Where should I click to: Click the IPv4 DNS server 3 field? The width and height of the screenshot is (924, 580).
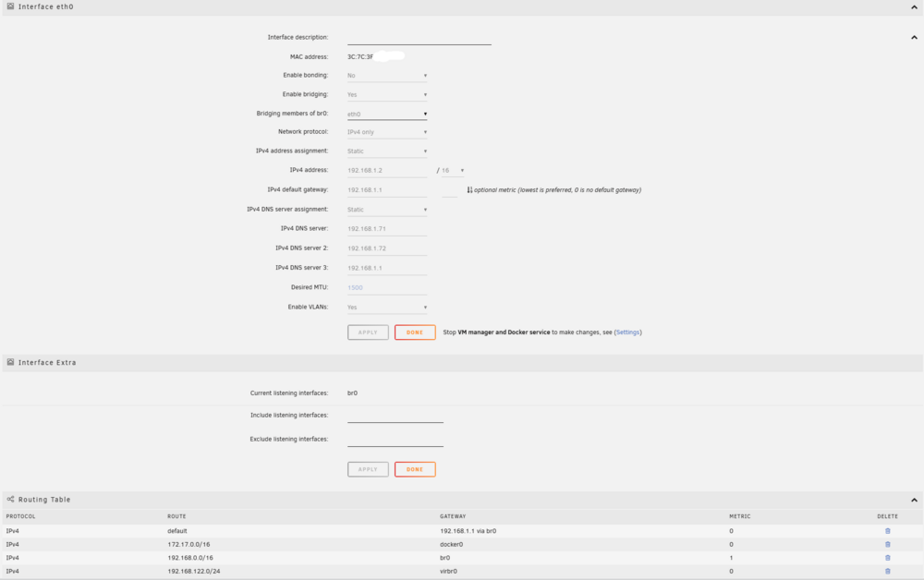click(387, 267)
